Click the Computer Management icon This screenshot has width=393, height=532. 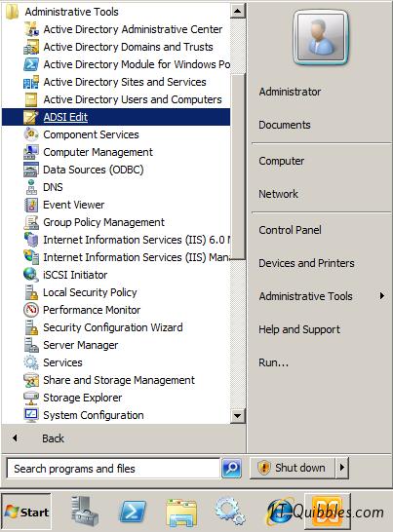click(31, 152)
